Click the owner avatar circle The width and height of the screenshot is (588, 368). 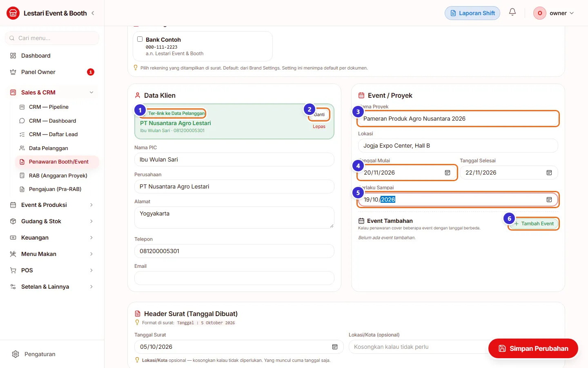click(x=540, y=13)
